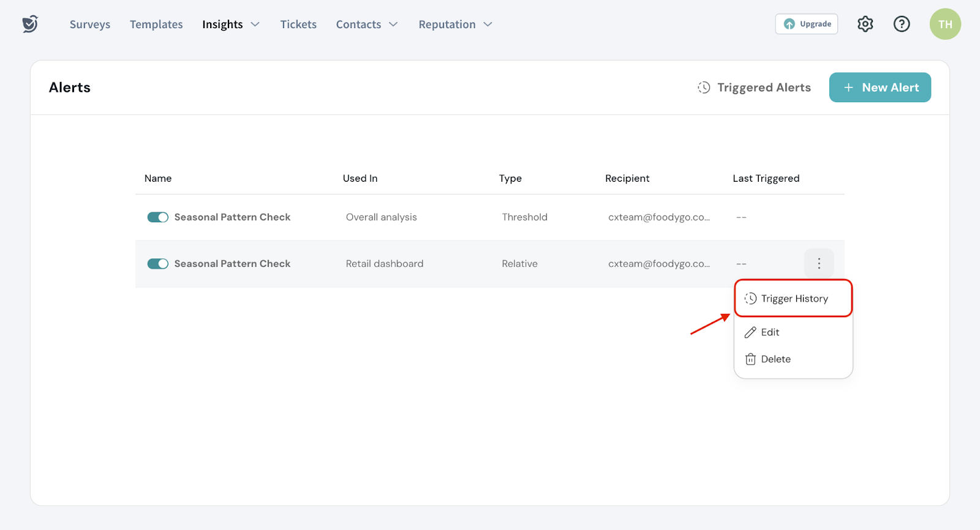Expand the Insights dropdown menu
This screenshot has height=530, width=980.
pyautogui.click(x=231, y=24)
